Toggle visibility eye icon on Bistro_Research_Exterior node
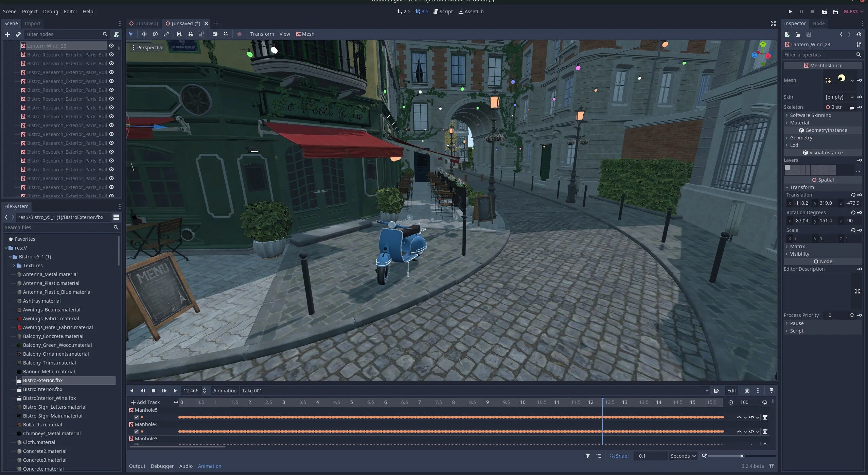The image size is (868, 475). [x=112, y=54]
